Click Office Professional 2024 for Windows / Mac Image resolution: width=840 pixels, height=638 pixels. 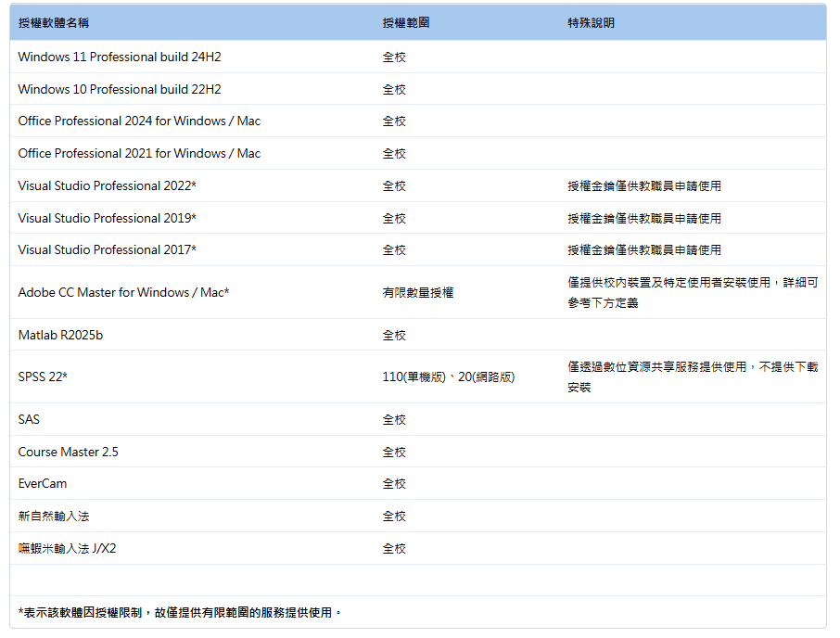(x=139, y=121)
